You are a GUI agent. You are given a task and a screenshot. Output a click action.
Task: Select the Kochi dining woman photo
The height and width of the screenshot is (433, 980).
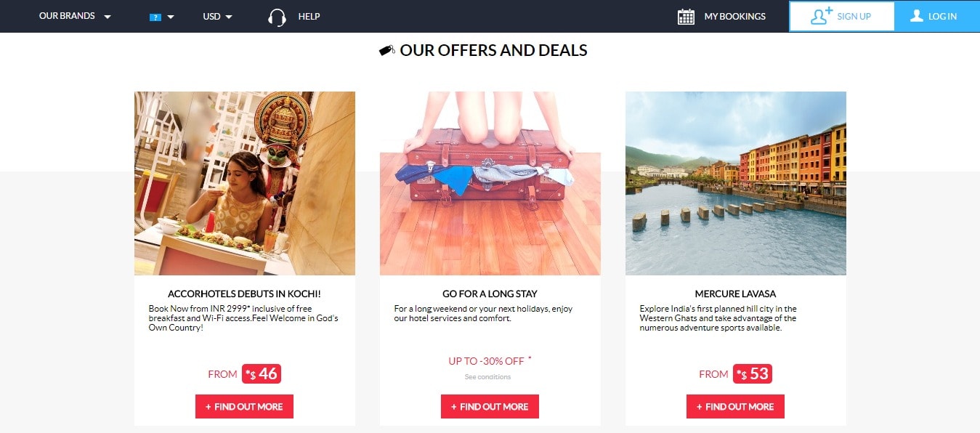[245, 183]
